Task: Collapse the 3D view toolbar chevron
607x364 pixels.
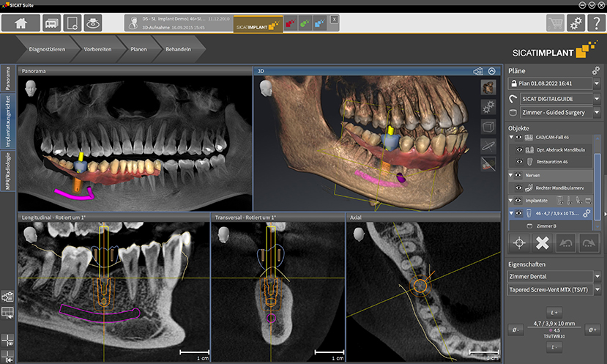Action: pos(491,71)
